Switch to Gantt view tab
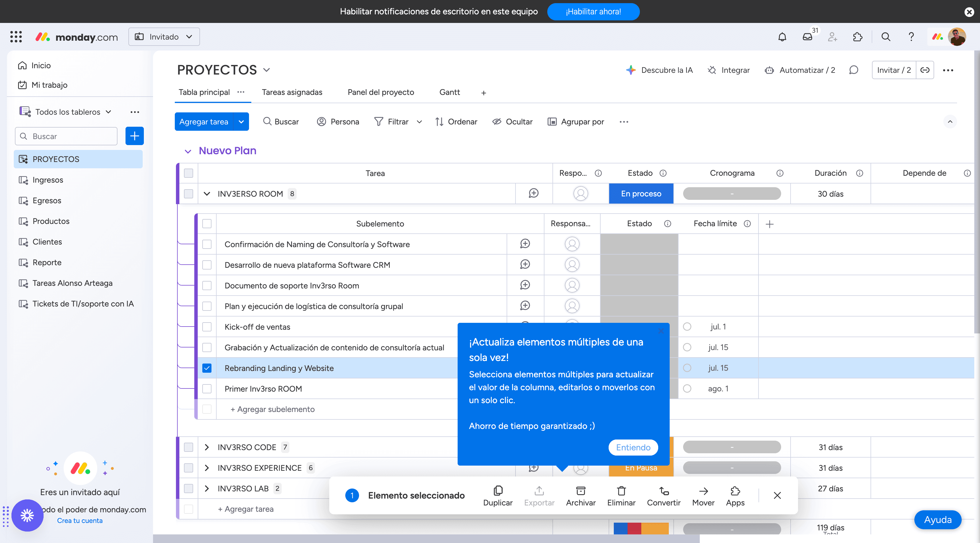 (x=450, y=92)
